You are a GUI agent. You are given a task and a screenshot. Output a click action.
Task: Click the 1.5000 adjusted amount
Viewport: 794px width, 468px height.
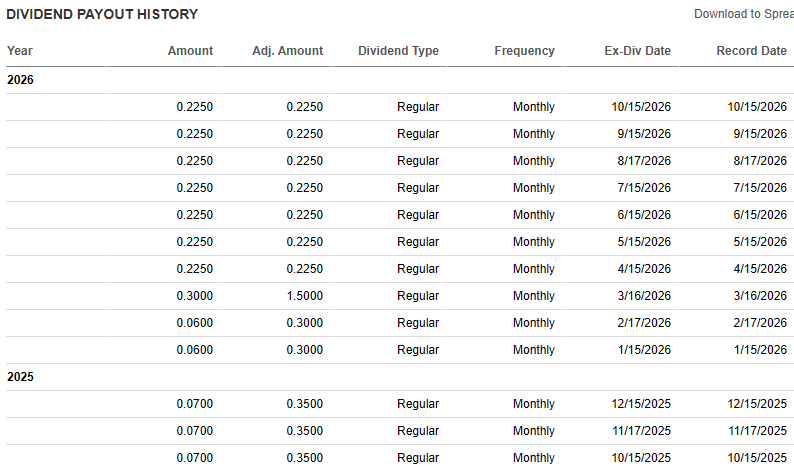[305, 296]
